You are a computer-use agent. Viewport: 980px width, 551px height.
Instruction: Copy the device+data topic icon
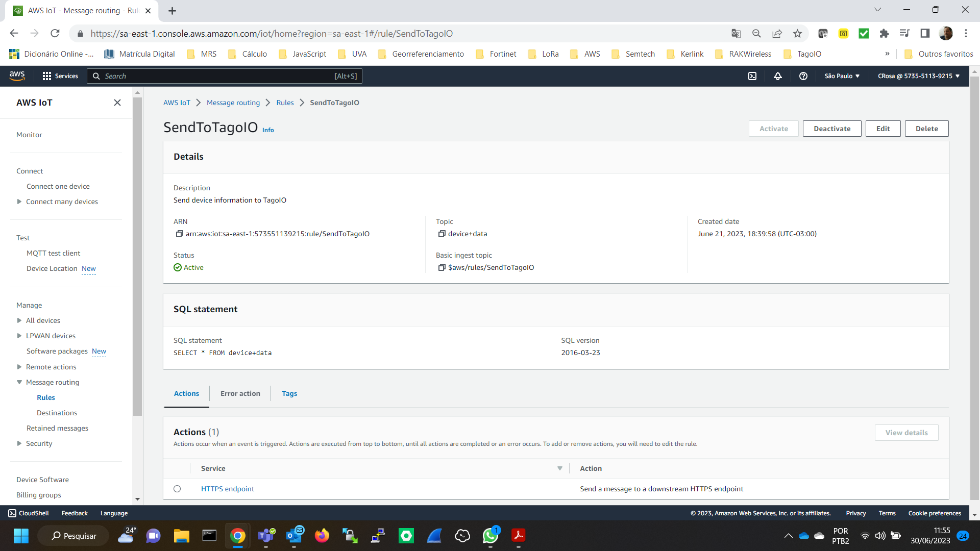[442, 234]
